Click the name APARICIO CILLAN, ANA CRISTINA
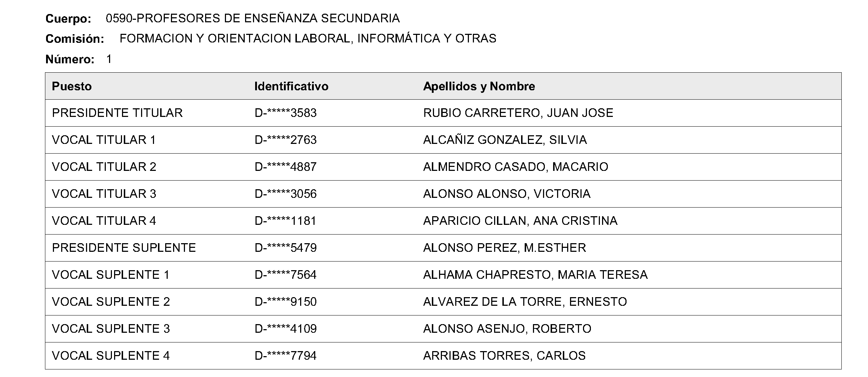 pos(520,221)
